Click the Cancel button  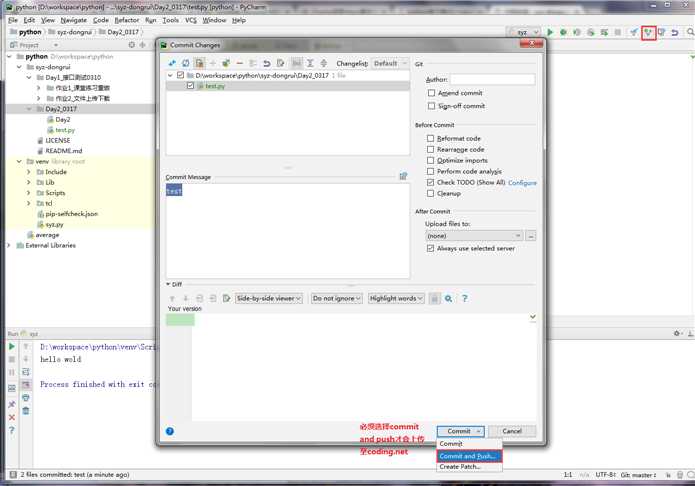[512, 431]
